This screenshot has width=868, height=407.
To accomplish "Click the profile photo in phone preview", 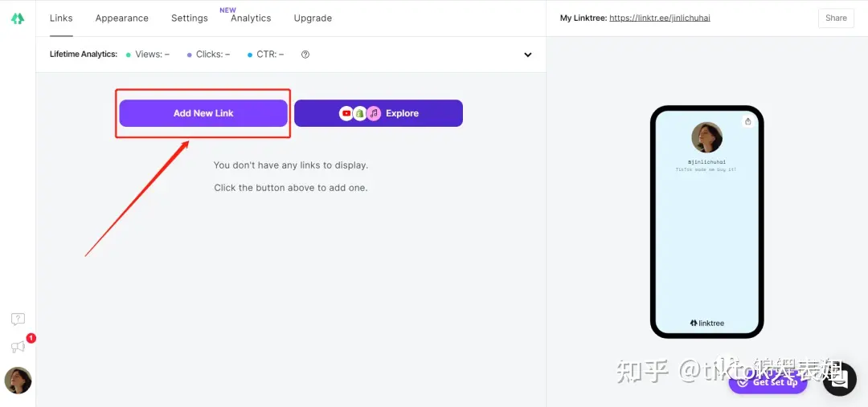I will coord(707,137).
